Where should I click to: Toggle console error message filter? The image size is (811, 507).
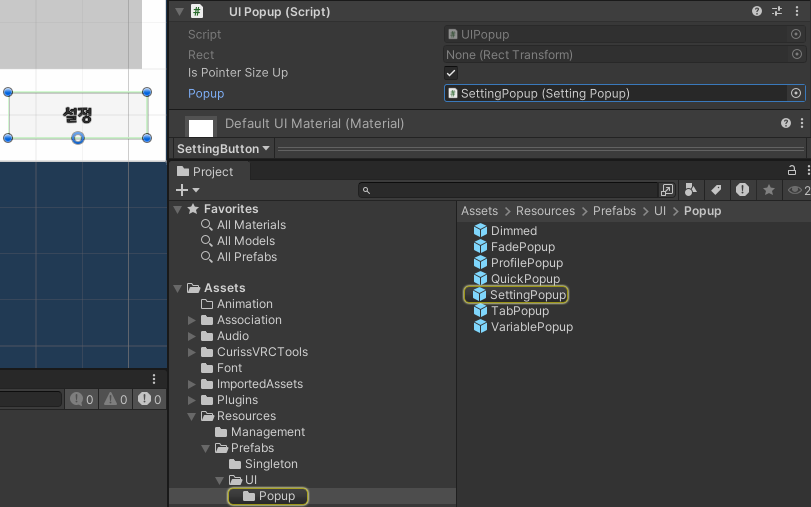pos(149,399)
